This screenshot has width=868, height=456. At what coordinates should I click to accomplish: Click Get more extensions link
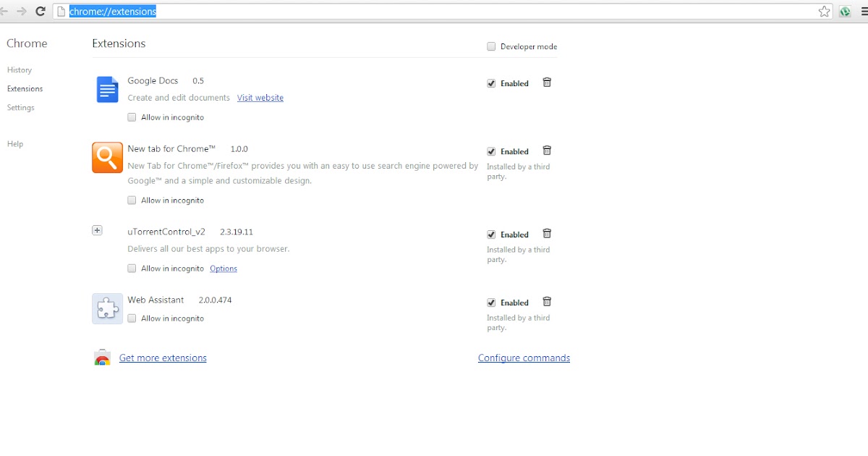pos(163,358)
